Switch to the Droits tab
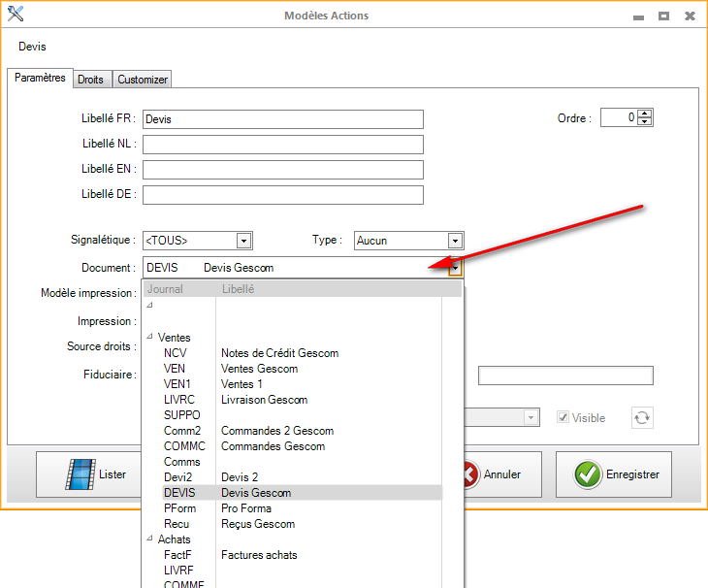 pyautogui.click(x=90, y=80)
